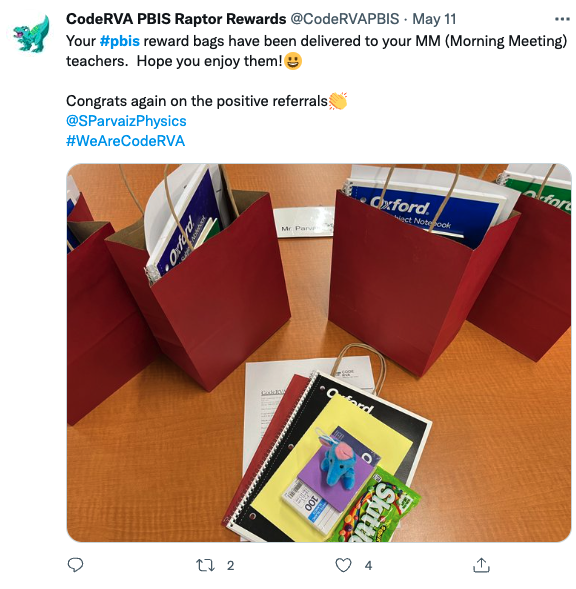Click the reply speech bubble icon
The height and width of the screenshot is (589, 576).
click(75, 565)
